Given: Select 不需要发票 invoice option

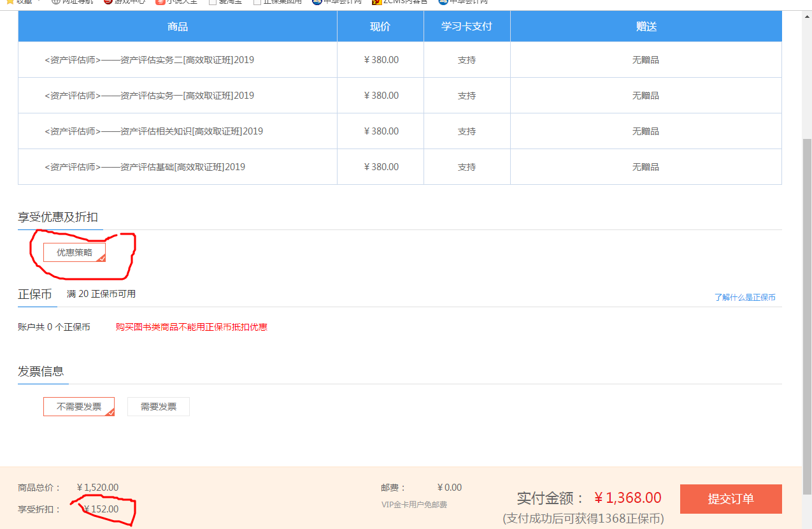Looking at the screenshot, I should coord(79,407).
